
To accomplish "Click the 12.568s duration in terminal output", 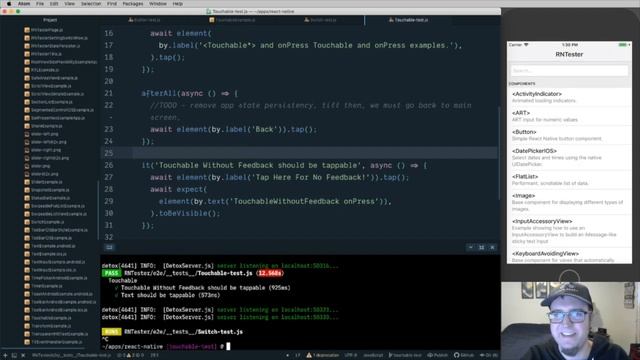I will point(270,273).
